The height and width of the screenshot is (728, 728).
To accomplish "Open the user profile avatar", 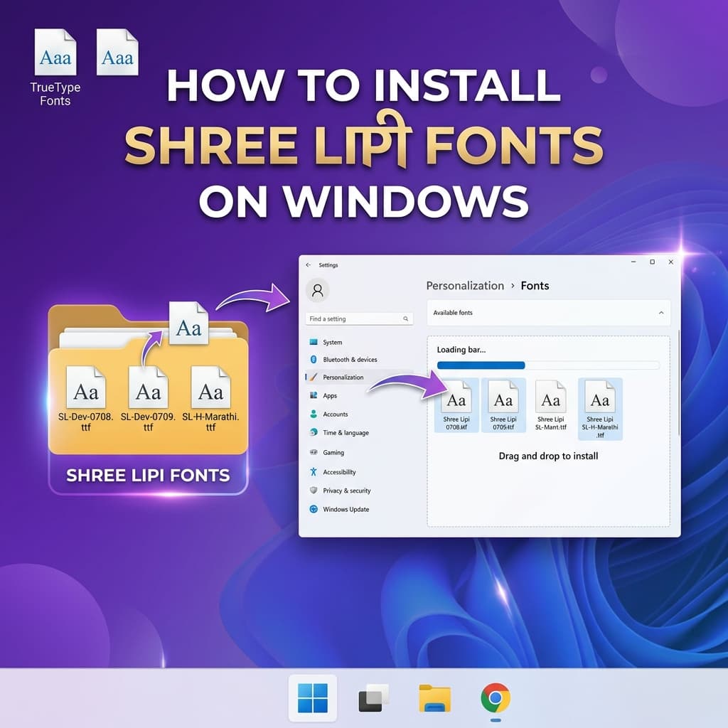I will click(x=318, y=291).
